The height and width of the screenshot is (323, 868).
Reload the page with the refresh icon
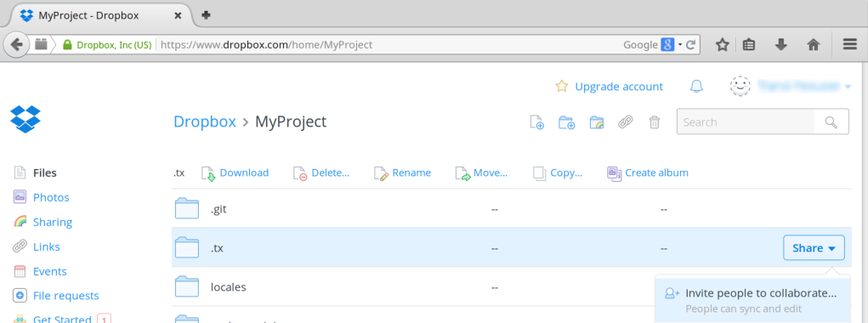pyautogui.click(x=690, y=45)
